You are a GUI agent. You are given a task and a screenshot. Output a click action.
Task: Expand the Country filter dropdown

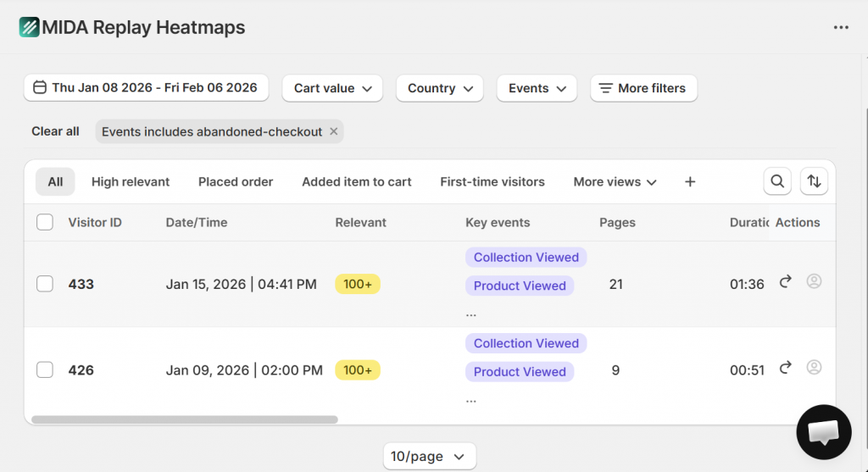[439, 88]
